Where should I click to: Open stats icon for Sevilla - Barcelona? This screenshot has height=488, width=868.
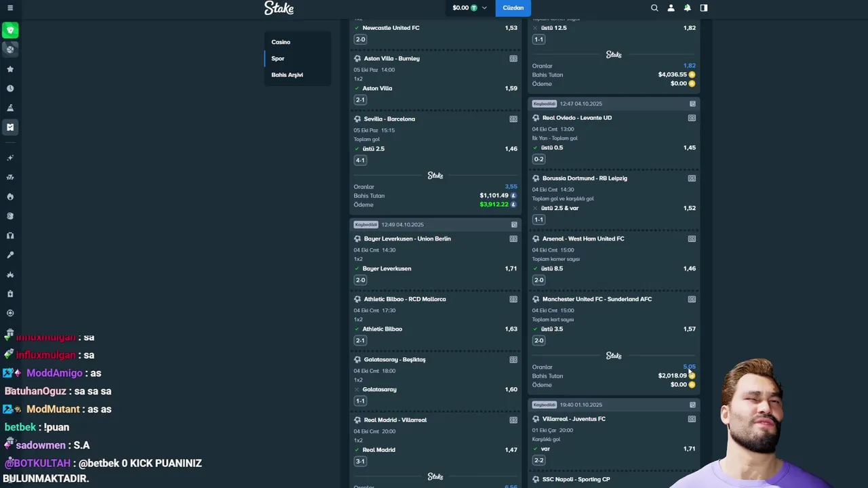pyautogui.click(x=513, y=119)
